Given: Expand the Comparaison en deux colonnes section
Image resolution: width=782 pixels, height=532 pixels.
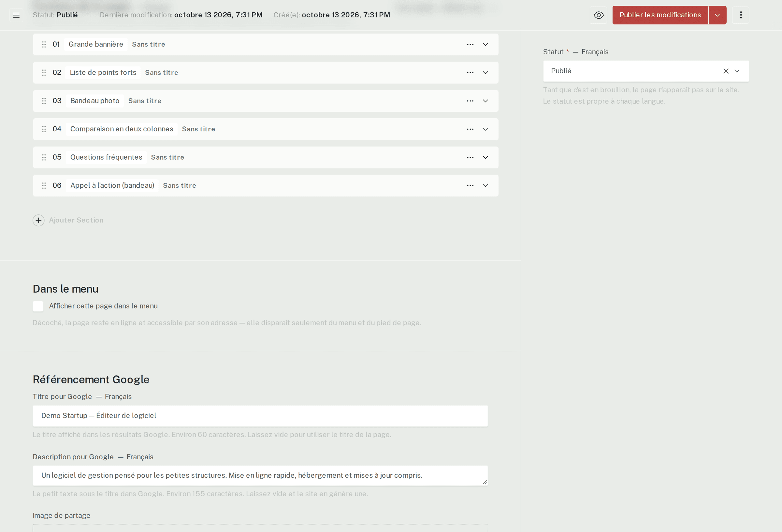Looking at the screenshot, I should point(485,129).
